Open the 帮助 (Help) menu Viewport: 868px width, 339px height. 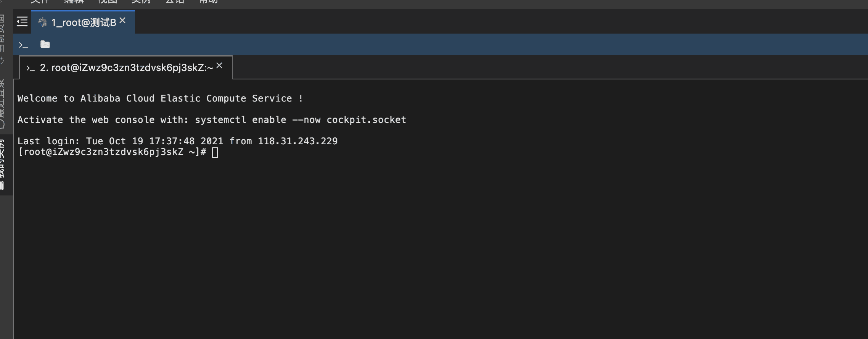click(x=208, y=2)
